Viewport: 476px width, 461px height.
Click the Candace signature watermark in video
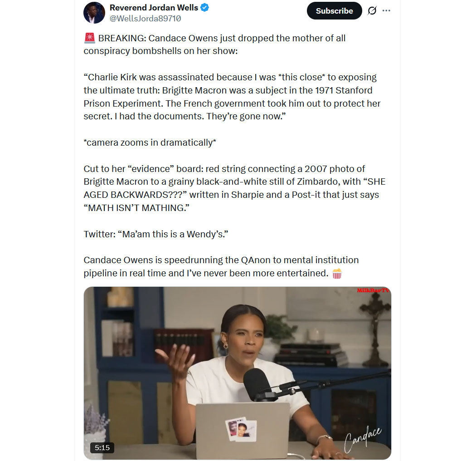point(363,439)
